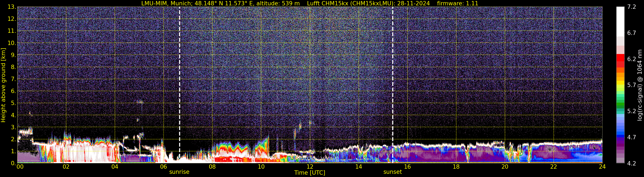Screen dimensions: 644x177
Task: Click the time axis tick label 20
Action: [x=505, y=167]
